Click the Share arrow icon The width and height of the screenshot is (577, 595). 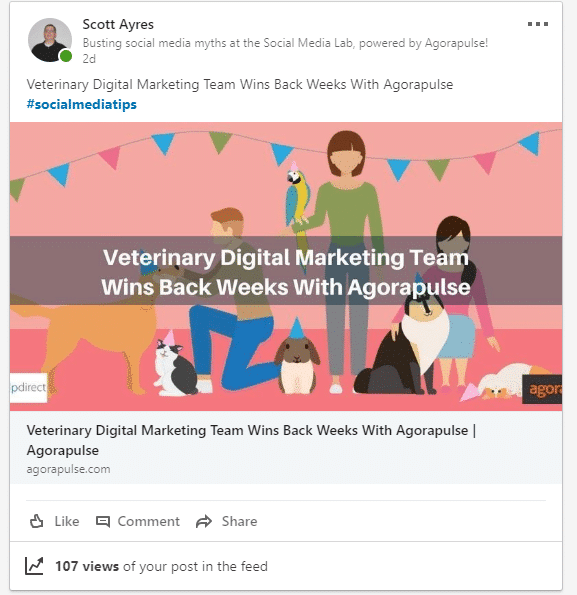[x=204, y=521]
